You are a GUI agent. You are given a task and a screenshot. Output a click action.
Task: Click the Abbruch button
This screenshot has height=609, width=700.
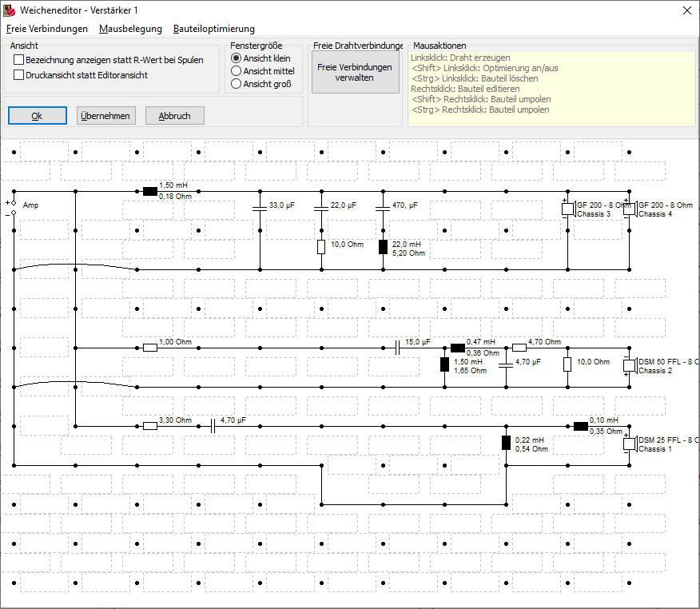174,116
